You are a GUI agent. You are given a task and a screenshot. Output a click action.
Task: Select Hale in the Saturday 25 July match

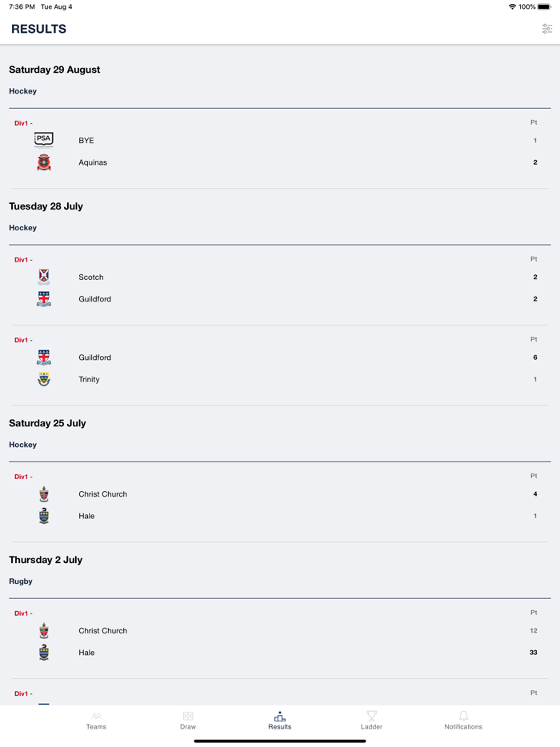[x=86, y=517]
